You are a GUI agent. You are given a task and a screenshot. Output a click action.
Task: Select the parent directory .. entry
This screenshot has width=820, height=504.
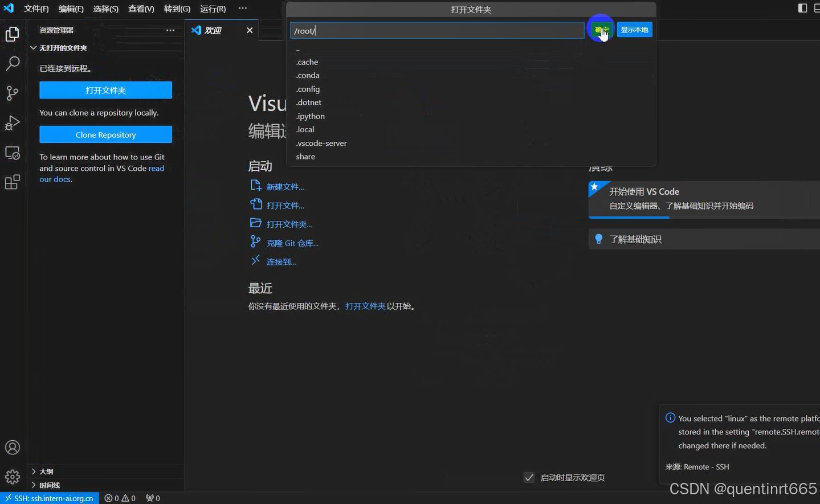point(471,49)
